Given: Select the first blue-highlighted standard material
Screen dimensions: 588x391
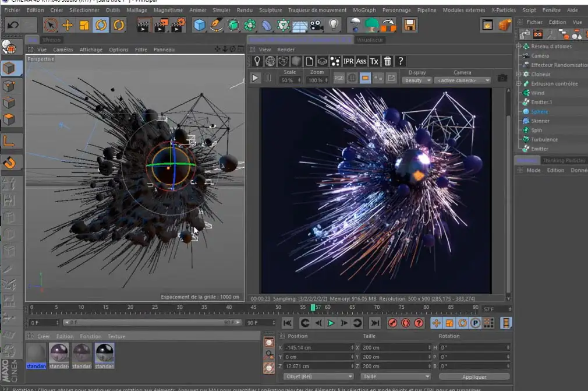Looking at the screenshot, I should (36, 356).
